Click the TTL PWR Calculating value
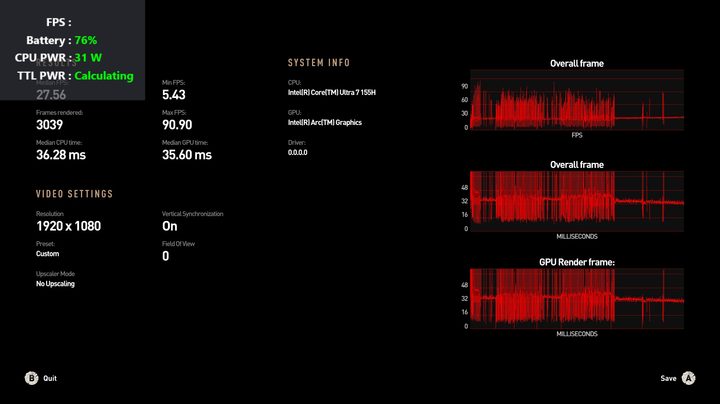This screenshot has width=720, height=404. 104,76
